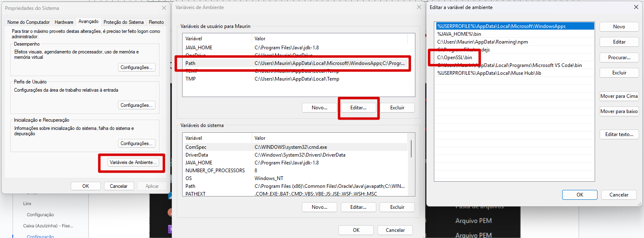Click the system variables list scrollbar
644x238 pixels.
411,149
